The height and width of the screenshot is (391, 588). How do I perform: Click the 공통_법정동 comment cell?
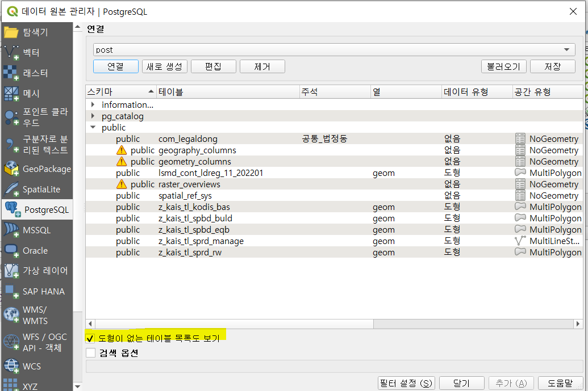click(x=325, y=138)
